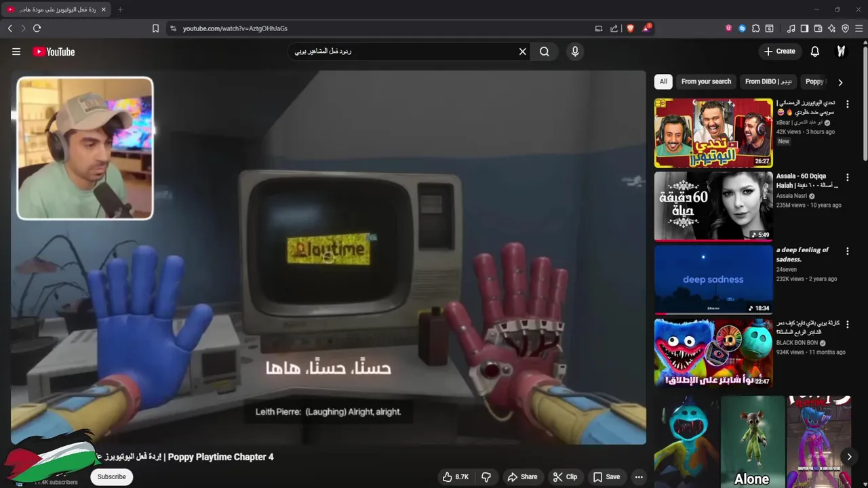The height and width of the screenshot is (488, 868).
Task: Click the video player area
Action: (328, 258)
